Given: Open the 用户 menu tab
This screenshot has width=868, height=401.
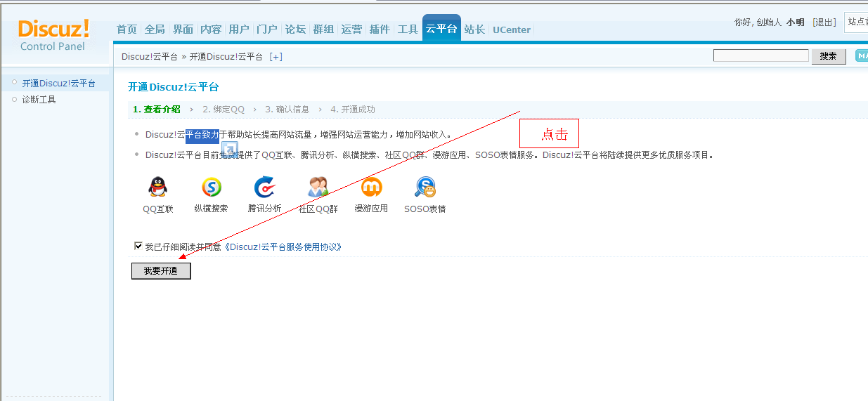Looking at the screenshot, I should pyautogui.click(x=239, y=29).
